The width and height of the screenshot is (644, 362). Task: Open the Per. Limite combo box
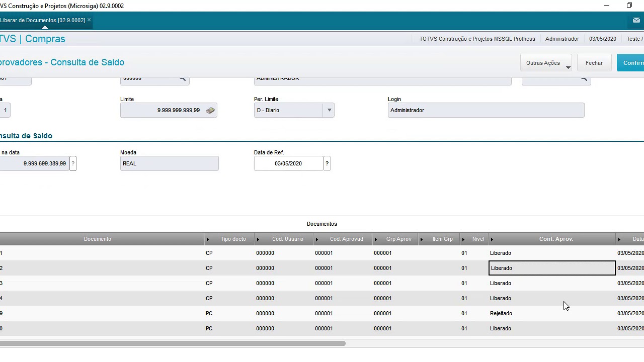coord(294,110)
